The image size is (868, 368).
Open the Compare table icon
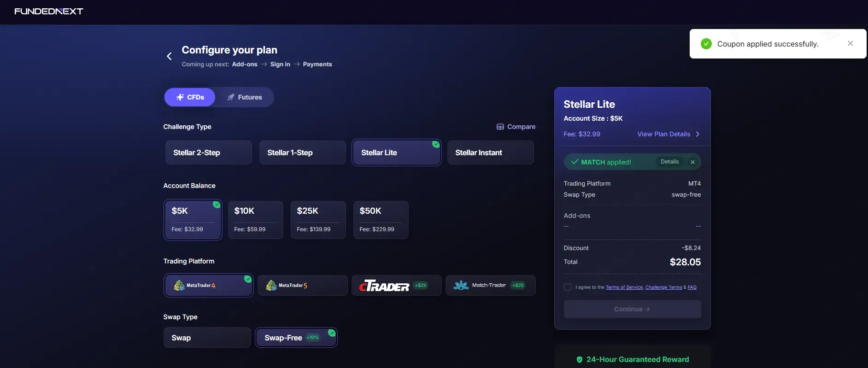tap(500, 127)
